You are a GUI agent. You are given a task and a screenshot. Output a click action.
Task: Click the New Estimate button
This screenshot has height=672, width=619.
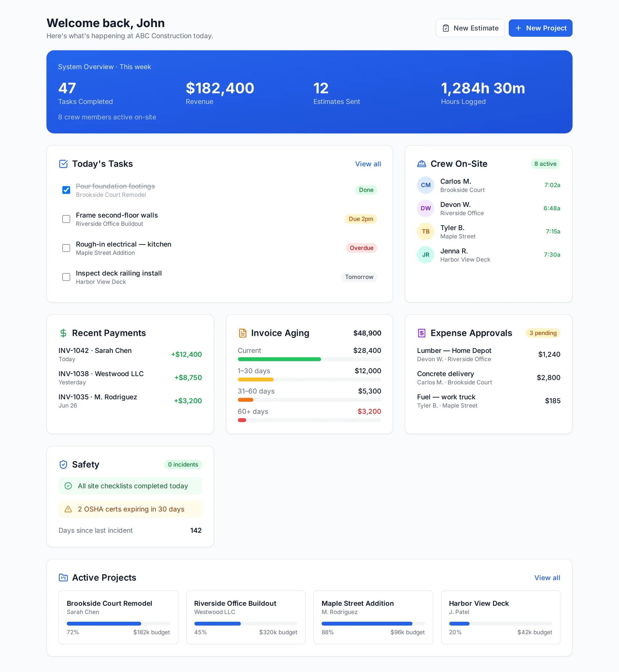pyautogui.click(x=470, y=28)
